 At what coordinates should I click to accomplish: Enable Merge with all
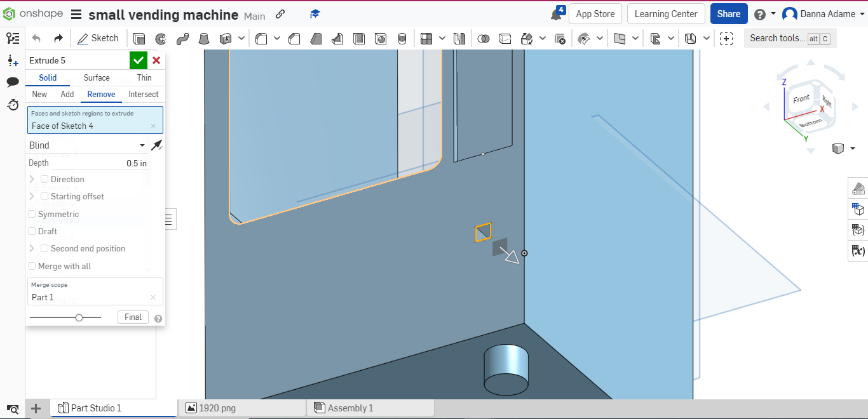(32, 266)
